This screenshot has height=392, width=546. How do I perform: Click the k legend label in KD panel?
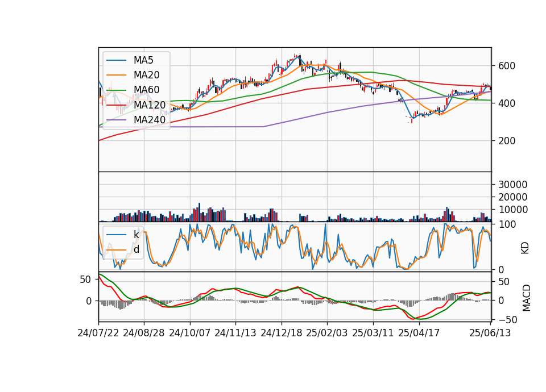click(x=136, y=235)
